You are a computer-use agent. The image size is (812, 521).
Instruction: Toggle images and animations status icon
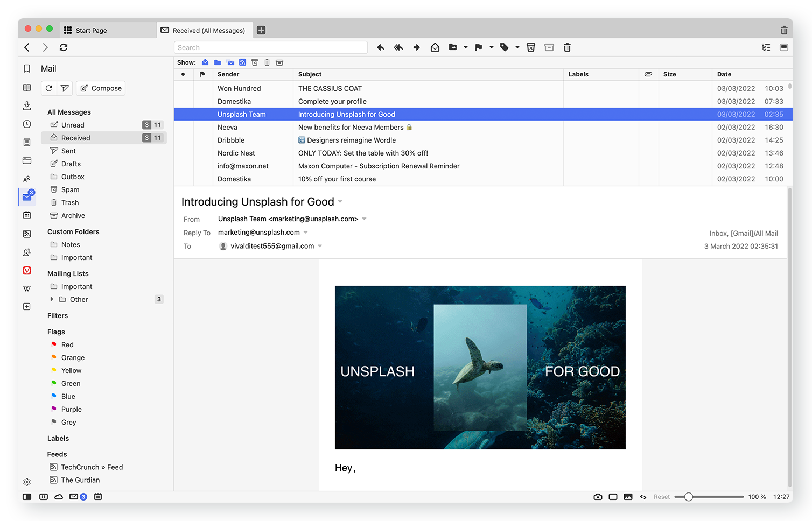click(x=628, y=497)
